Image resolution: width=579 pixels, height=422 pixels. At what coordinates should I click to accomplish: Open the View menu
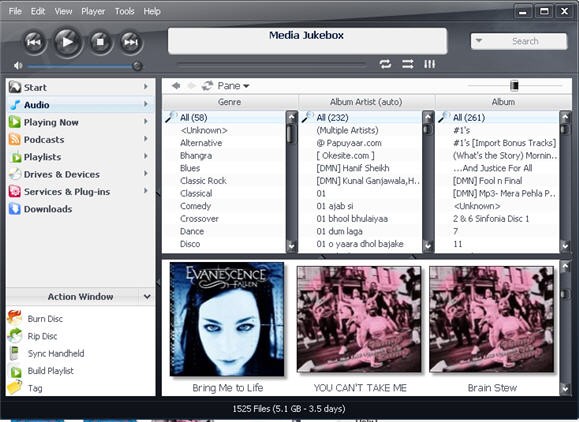(63, 11)
